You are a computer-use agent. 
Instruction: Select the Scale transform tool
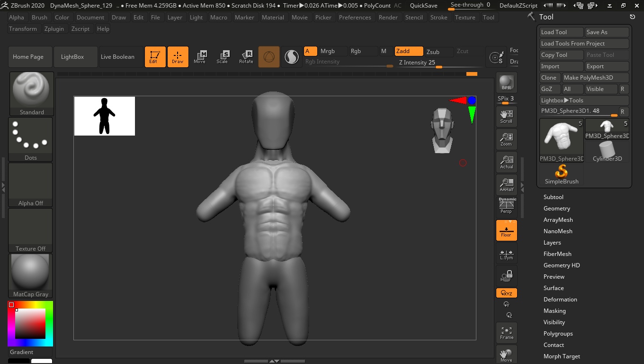(222, 57)
